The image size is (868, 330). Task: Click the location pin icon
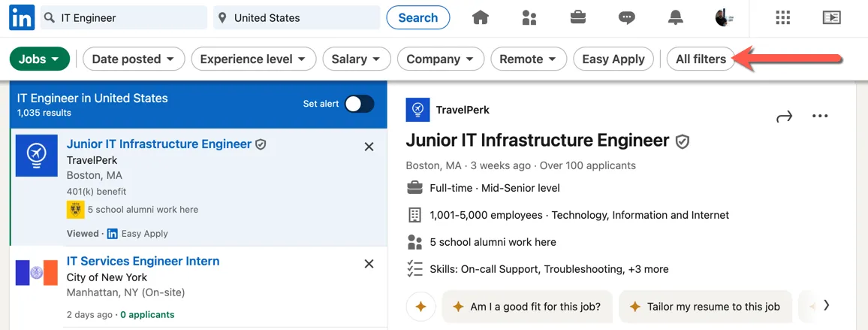[222, 18]
